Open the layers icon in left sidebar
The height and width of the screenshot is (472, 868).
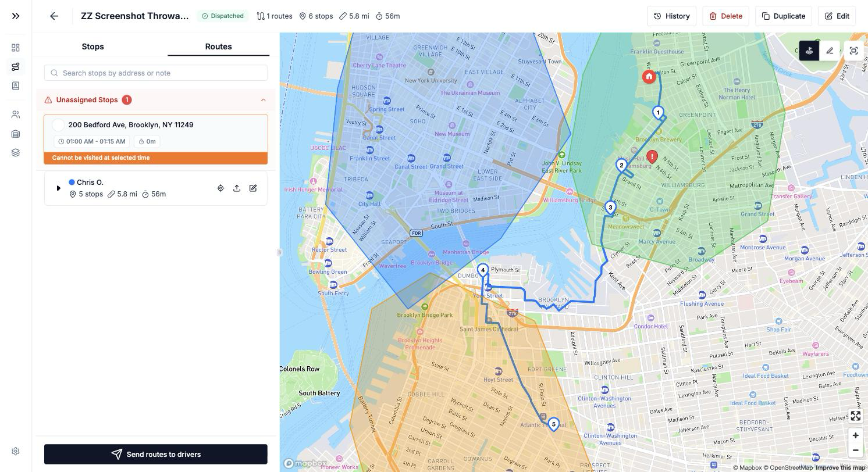[x=16, y=153]
